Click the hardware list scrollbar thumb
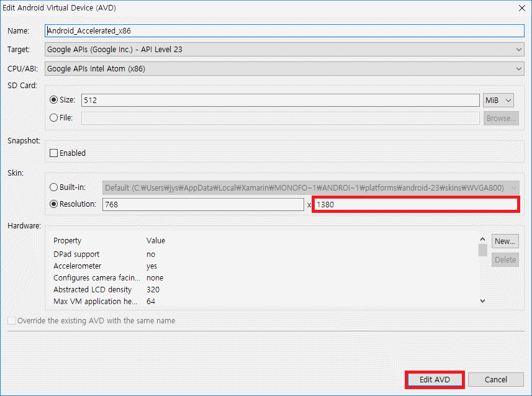This screenshot has height=396, width=532. (482, 250)
